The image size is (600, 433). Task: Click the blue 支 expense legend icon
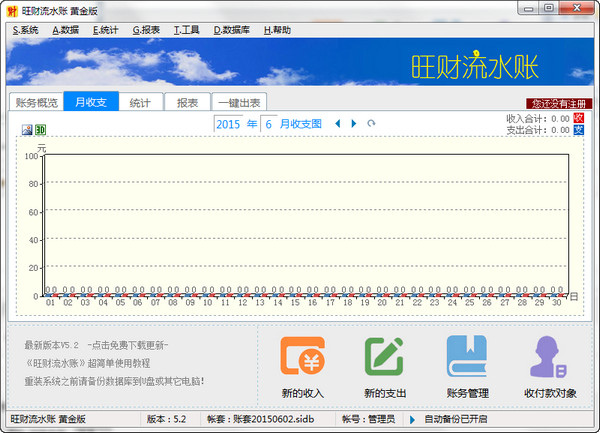tap(579, 130)
